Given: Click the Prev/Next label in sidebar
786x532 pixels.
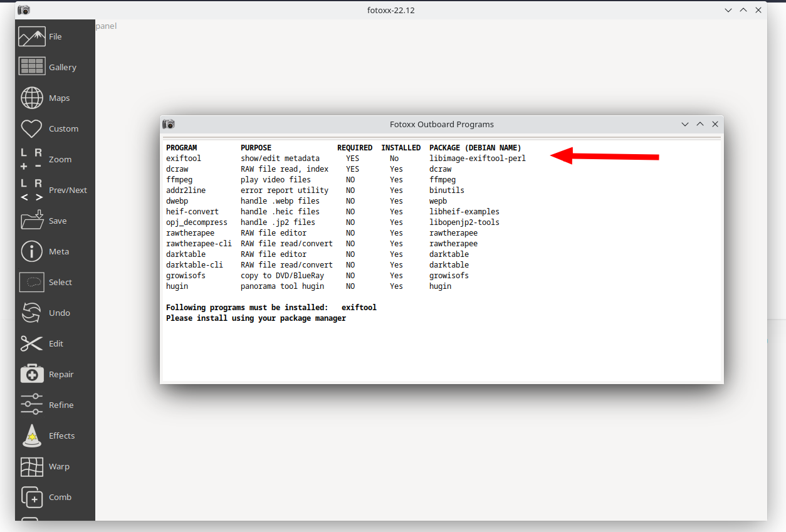Looking at the screenshot, I should (x=68, y=190).
